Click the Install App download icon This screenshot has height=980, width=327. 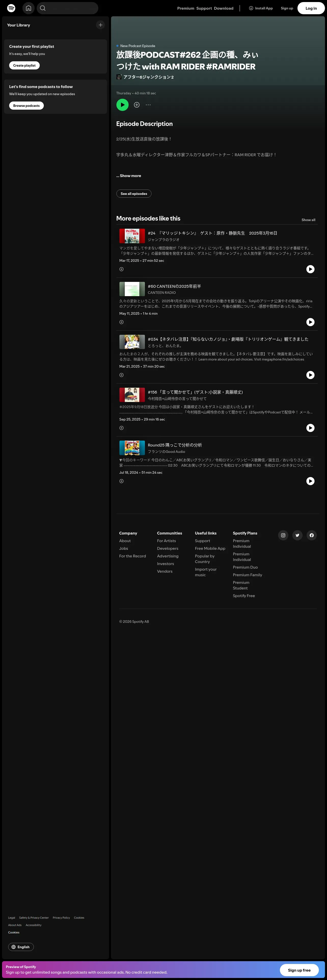click(x=251, y=8)
